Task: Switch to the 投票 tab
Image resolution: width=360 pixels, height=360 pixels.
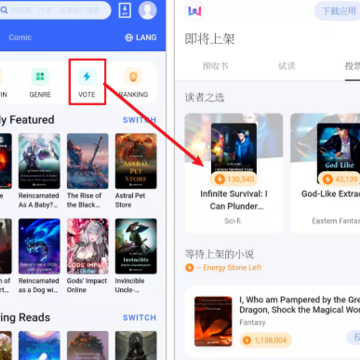Action: [x=352, y=66]
